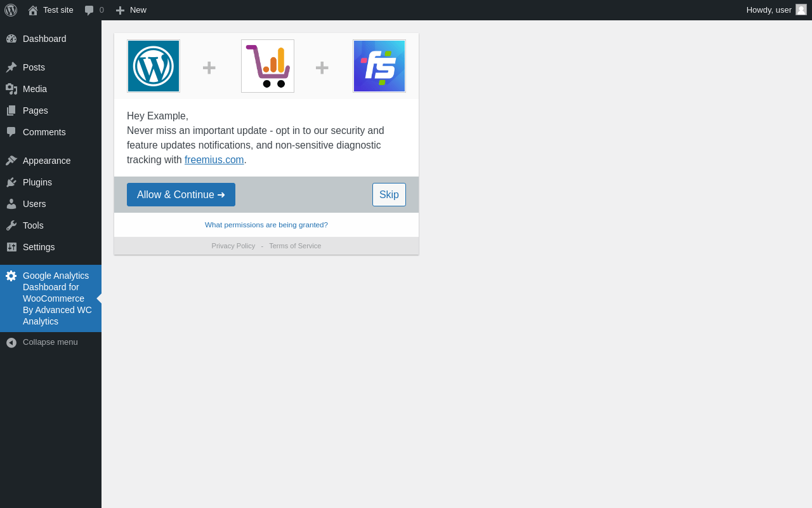The height and width of the screenshot is (508, 812).
Task: Open the Dashboard menu item
Action: (x=51, y=39)
